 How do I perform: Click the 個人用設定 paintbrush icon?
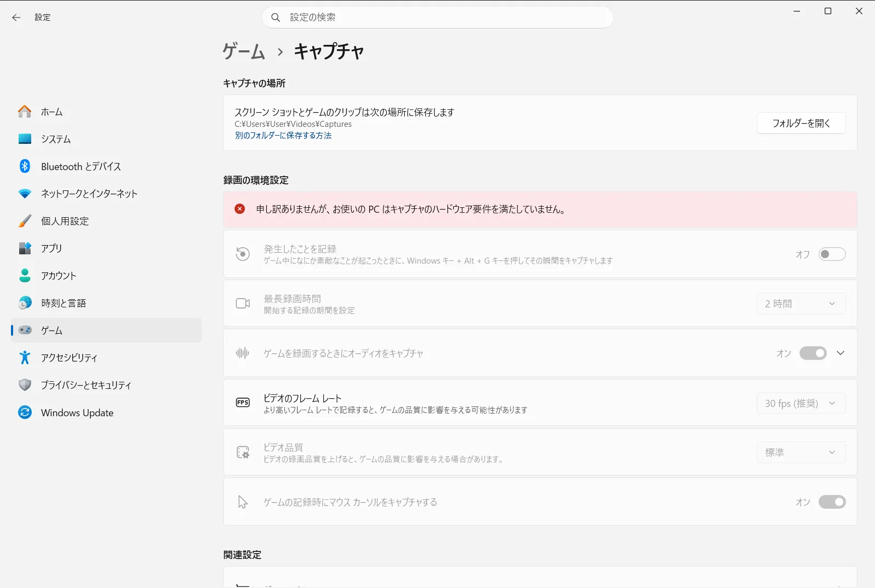pos(25,221)
